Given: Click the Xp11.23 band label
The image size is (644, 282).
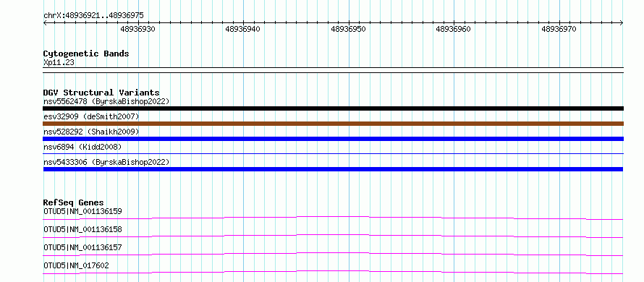Looking at the screenshot, I should tap(59, 63).
